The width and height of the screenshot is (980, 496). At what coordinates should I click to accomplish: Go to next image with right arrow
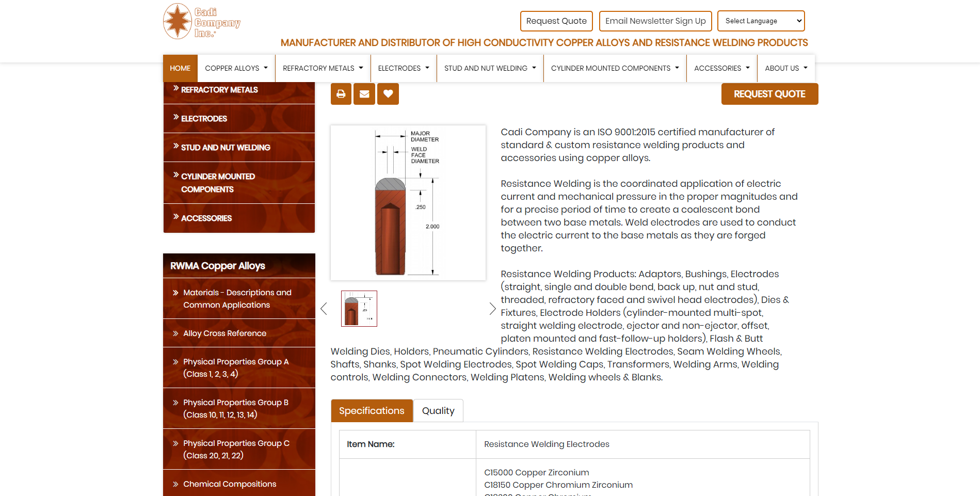click(492, 309)
